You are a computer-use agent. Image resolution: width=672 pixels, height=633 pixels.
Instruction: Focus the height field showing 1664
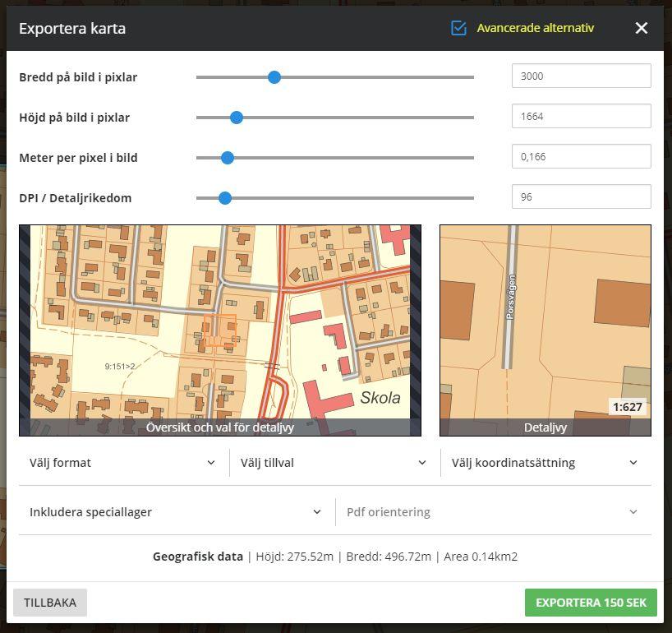(581, 116)
